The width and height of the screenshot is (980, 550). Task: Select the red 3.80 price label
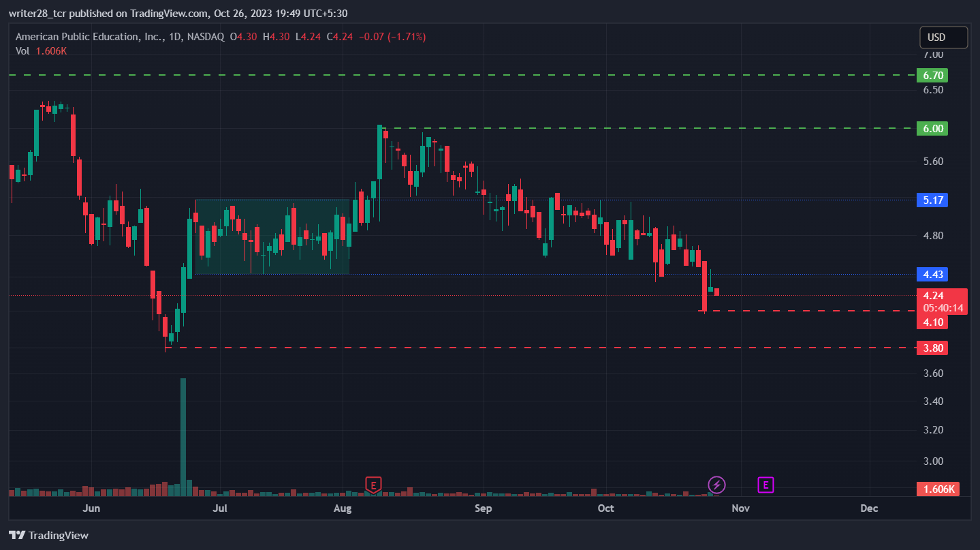[932, 348]
